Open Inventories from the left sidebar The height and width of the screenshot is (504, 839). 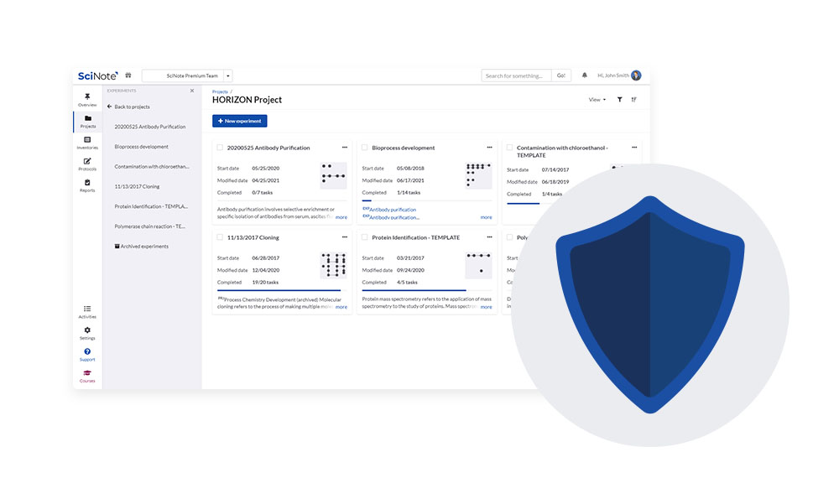pyautogui.click(x=87, y=140)
